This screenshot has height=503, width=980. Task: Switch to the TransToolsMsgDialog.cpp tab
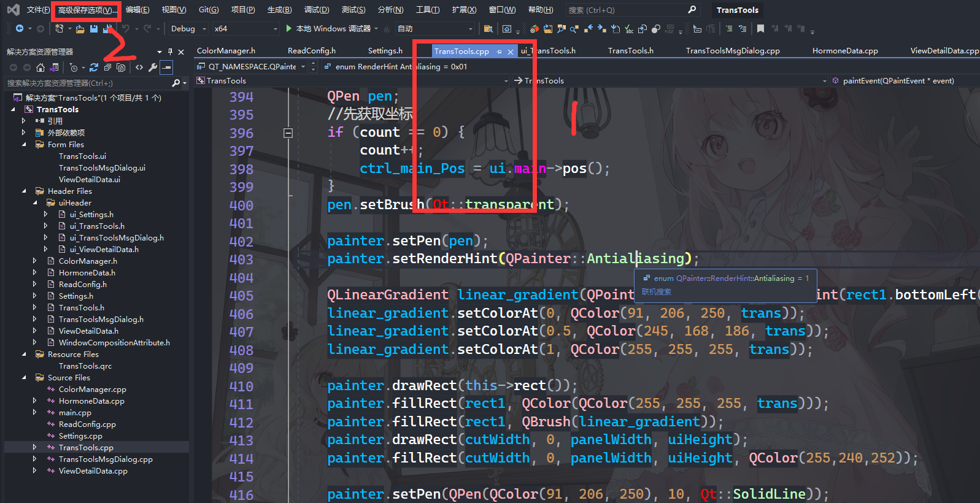tap(733, 51)
